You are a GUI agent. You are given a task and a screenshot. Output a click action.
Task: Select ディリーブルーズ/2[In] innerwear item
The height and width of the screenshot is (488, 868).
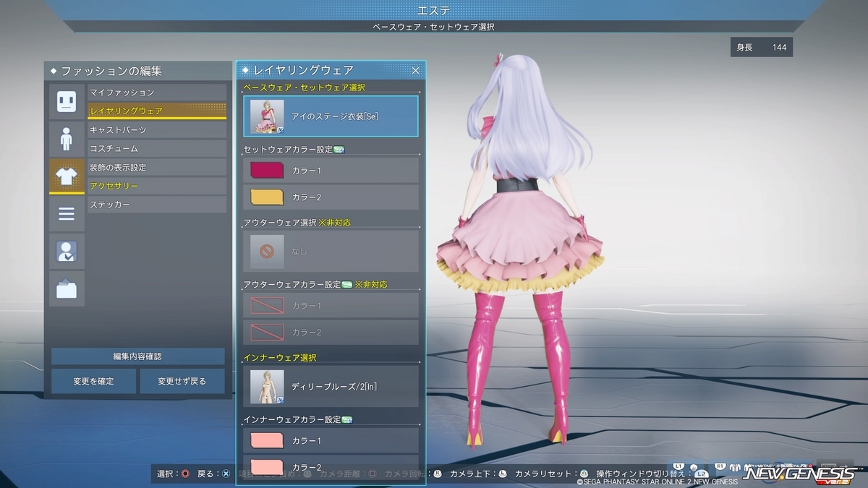click(331, 386)
